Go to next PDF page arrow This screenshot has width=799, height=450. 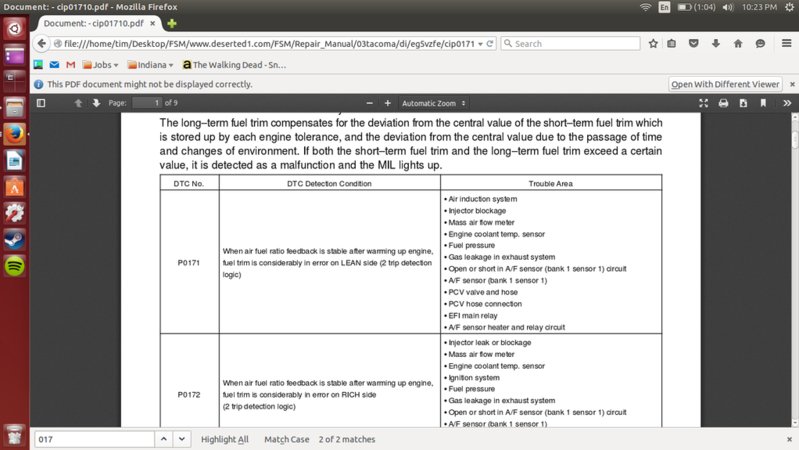96,103
